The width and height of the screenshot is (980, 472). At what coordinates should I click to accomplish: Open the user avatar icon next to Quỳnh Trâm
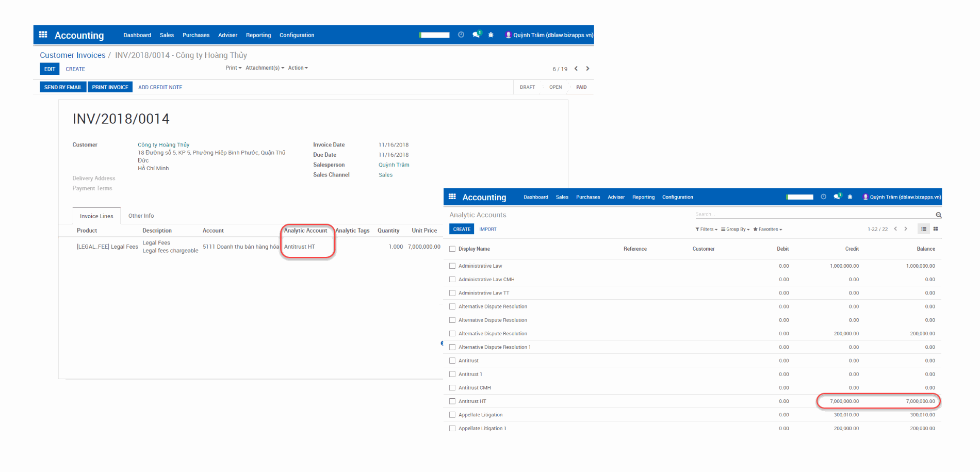[508, 35]
